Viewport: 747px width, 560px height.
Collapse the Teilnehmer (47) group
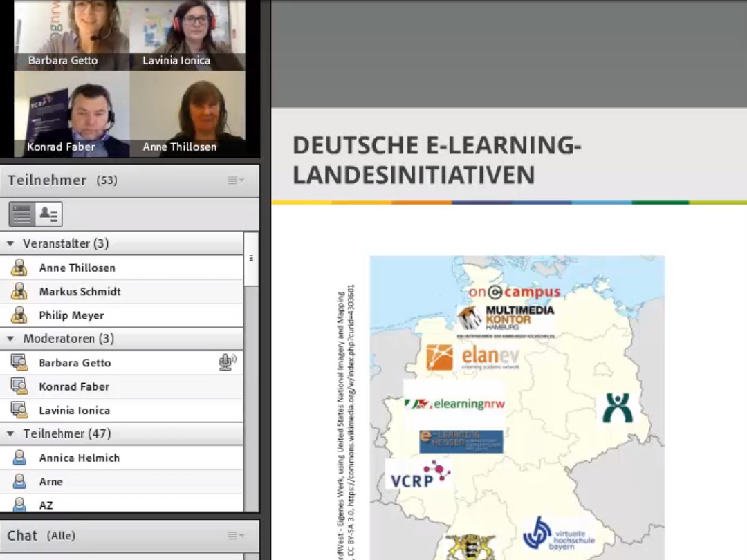point(10,433)
